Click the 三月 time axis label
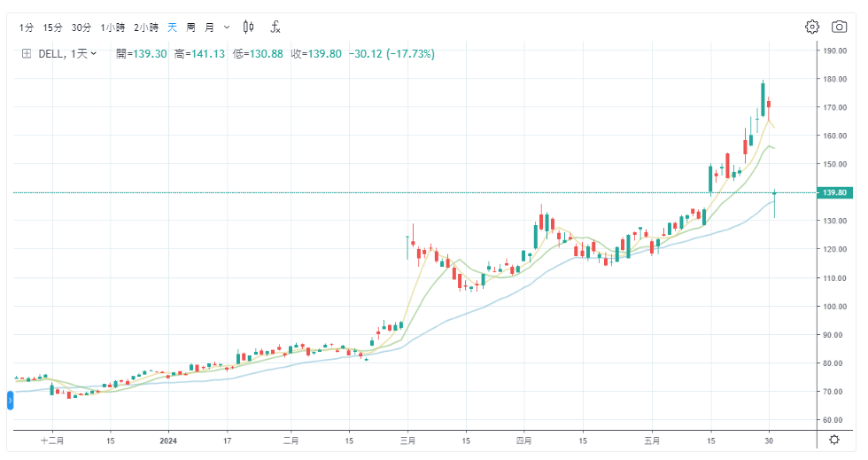Image resolution: width=868 pixels, height=460 pixels. (x=408, y=441)
